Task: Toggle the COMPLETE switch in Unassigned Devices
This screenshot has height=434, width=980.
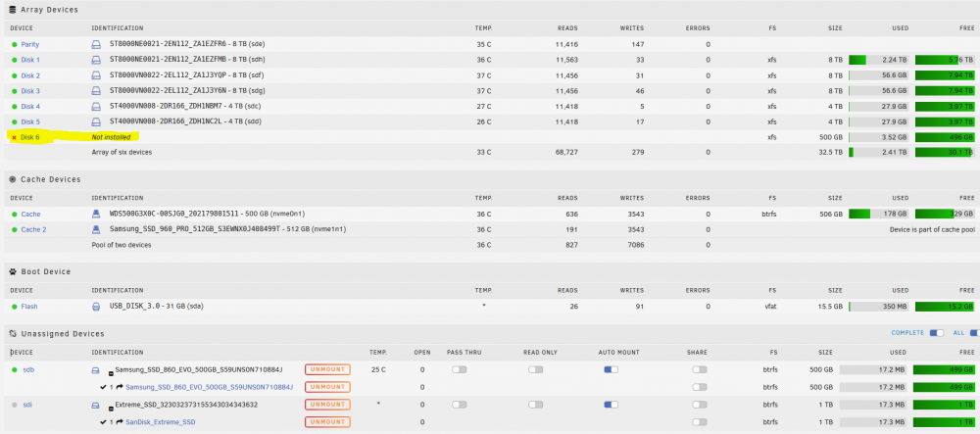Action: click(x=936, y=333)
